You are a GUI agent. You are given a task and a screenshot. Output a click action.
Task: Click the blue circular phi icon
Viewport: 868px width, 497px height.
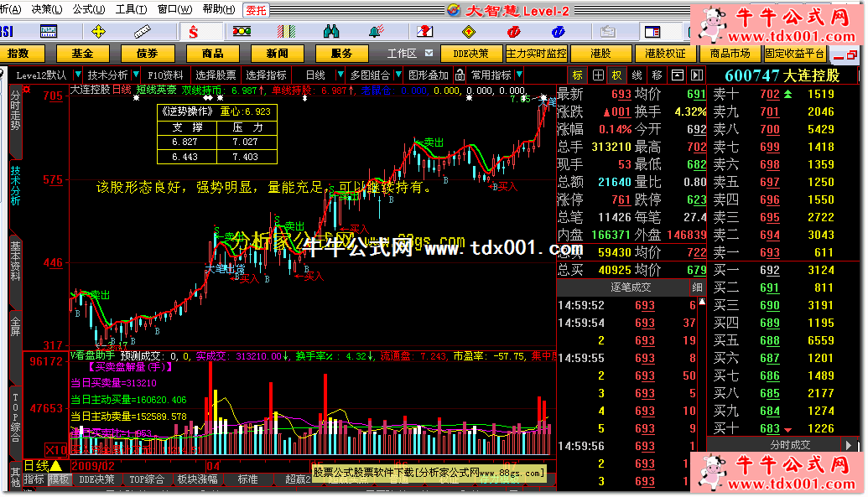click(x=558, y=32)
